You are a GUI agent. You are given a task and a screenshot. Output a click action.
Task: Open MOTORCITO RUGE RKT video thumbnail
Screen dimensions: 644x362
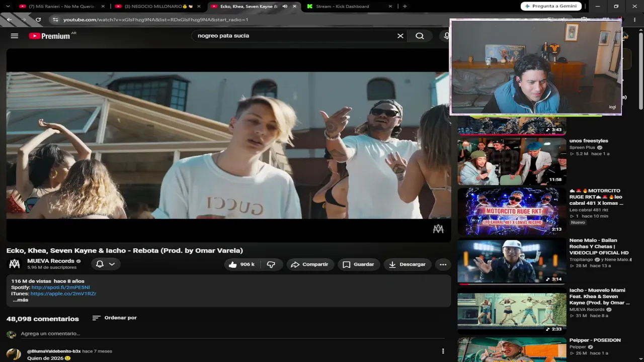(512, 211)
